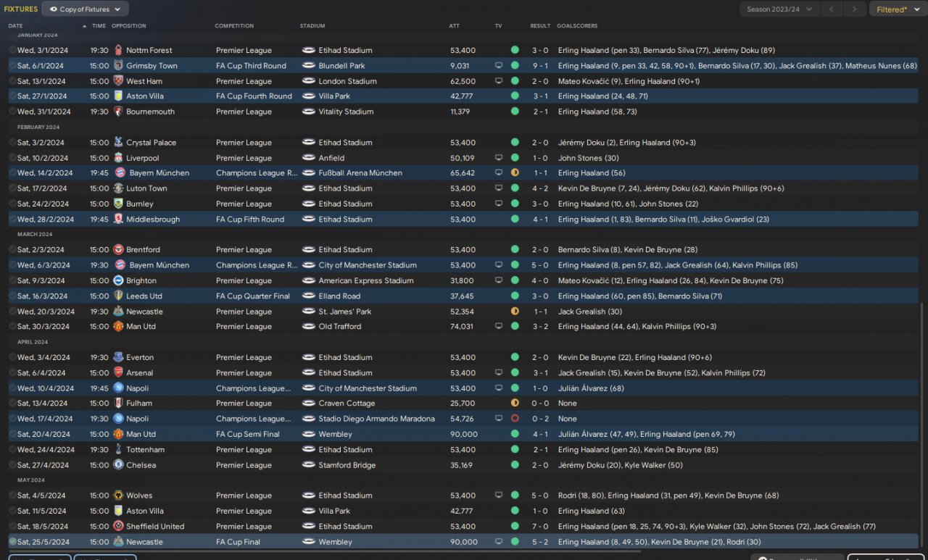Click the draw indicator in the Fulham row
This screenshot has width=928, height=560.
click(x=515, y=404)
